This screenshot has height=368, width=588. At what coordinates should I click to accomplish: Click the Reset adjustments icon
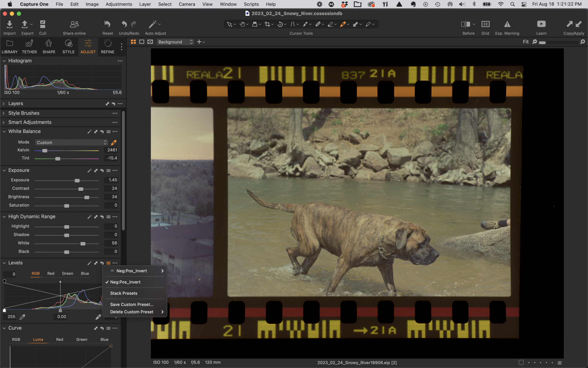coord(108,24)
